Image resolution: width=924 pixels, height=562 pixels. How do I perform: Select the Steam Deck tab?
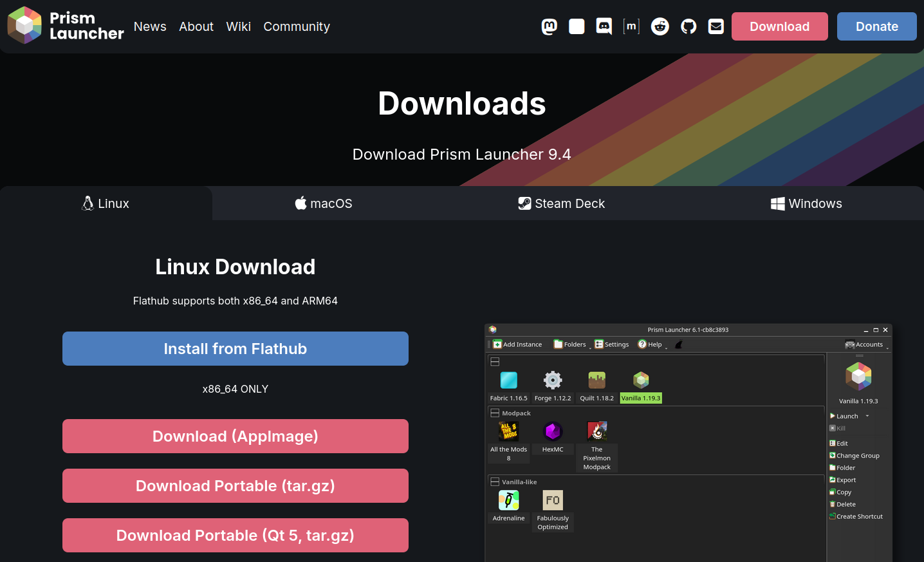pyautogui.click(x=562, y=203)
